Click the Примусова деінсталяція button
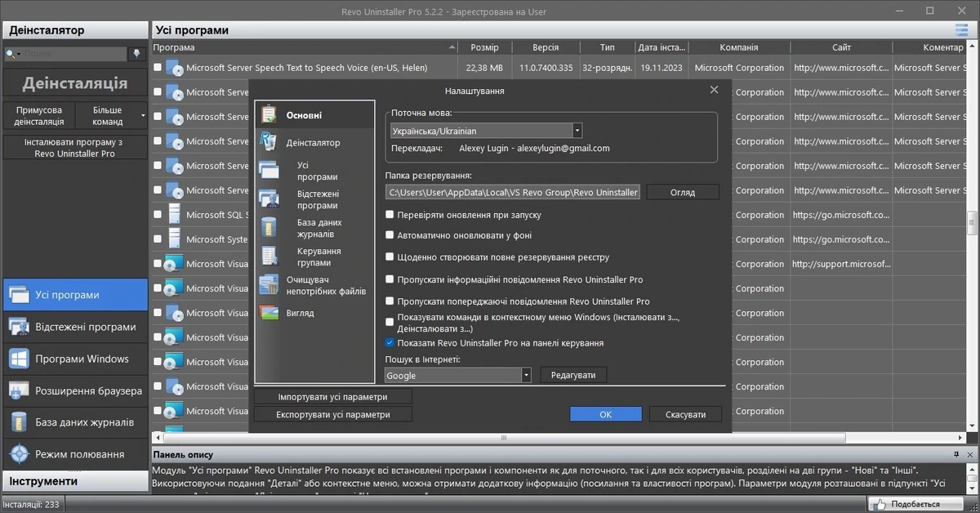980x513 pixels. click(x=39, y=116)
